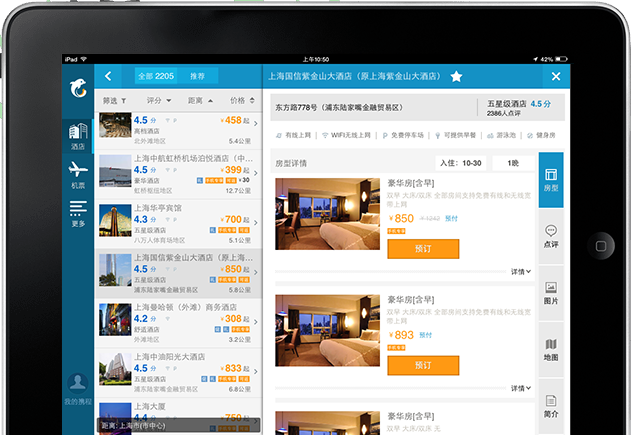Screen dimensions: 631x435
Task: Open the 机票 flights section
Action: (x=78, y=175)
